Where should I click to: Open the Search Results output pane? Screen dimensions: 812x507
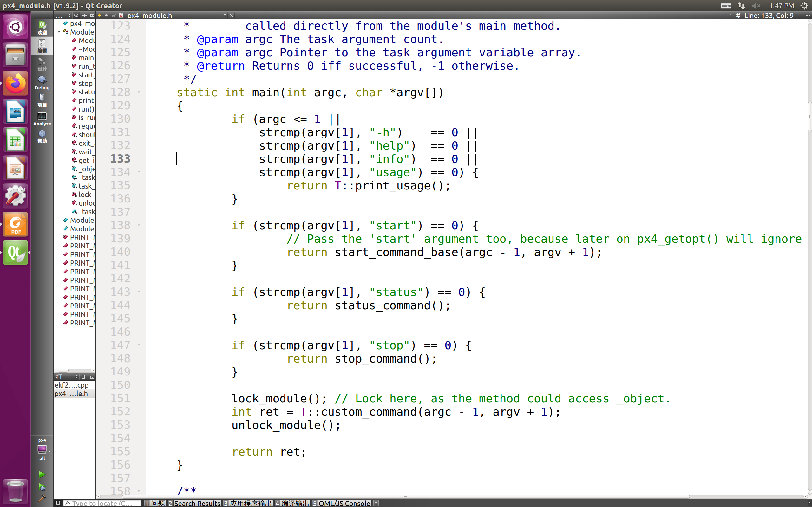194,503
